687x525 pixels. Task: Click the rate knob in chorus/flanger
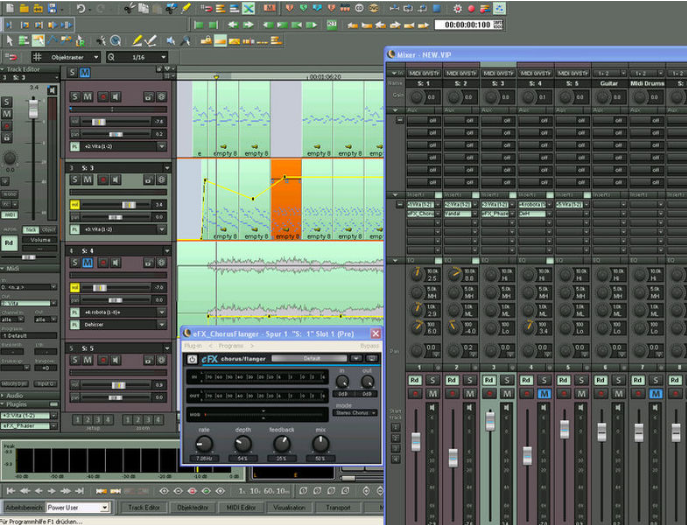pyautogui.click(x=204, y=444)
